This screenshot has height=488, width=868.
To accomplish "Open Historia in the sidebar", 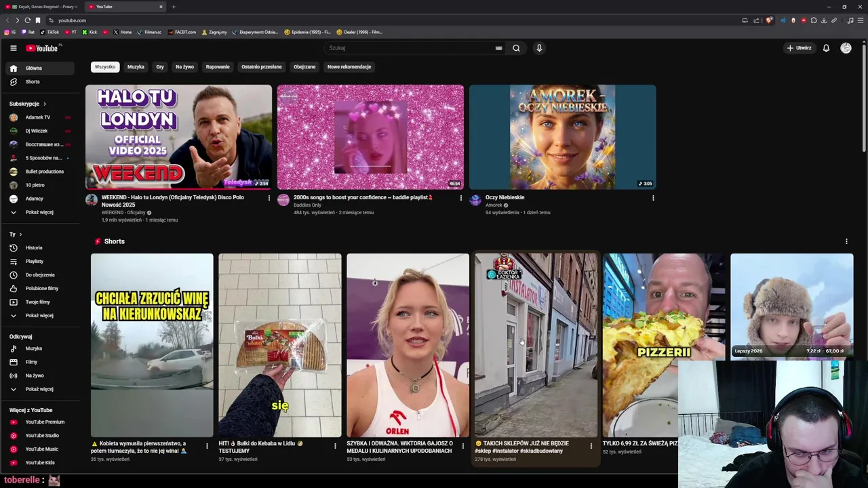I will pyautogui.click(x=40, y=248).
